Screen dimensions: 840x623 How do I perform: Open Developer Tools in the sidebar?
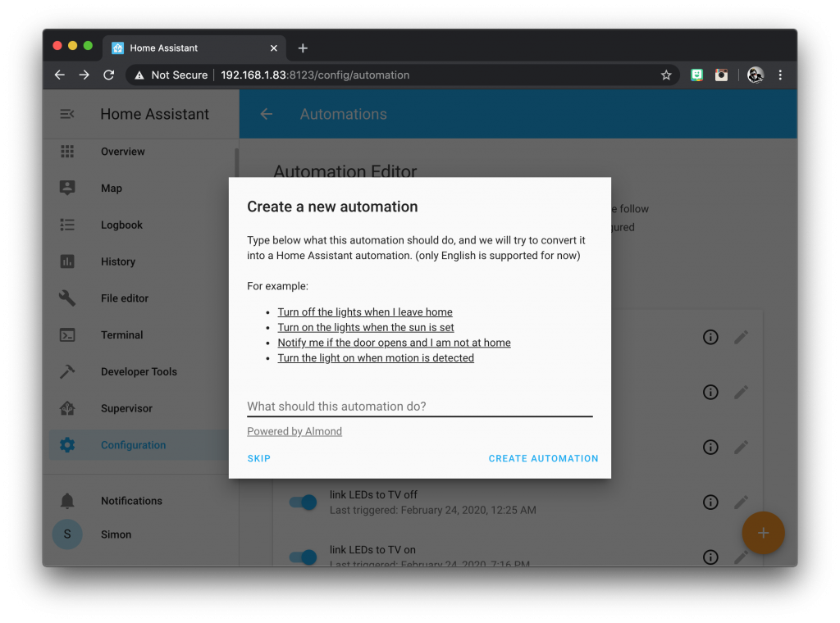140,371
